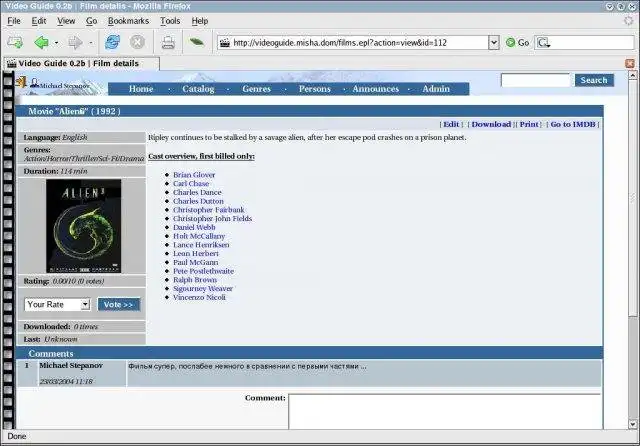Image resolution: width=640 pixels, height=446 pixels.
Task: Open the Back button history dropdown arrow
Action: click(x=56, y=42)
